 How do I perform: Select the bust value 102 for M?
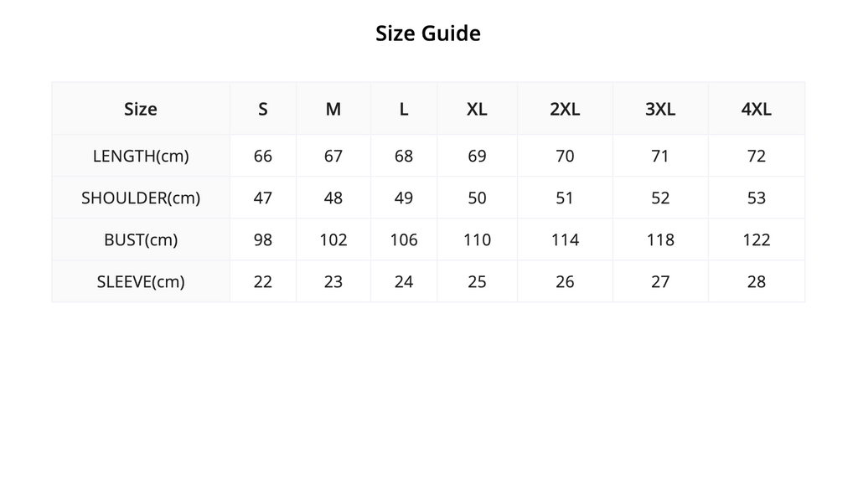[x=333, y=239]
